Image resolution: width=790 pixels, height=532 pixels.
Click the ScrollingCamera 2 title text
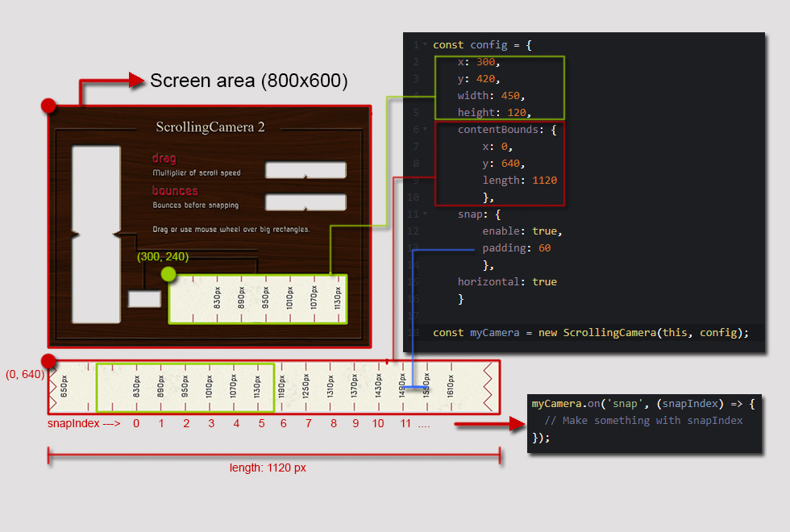[x=210, y=127]
